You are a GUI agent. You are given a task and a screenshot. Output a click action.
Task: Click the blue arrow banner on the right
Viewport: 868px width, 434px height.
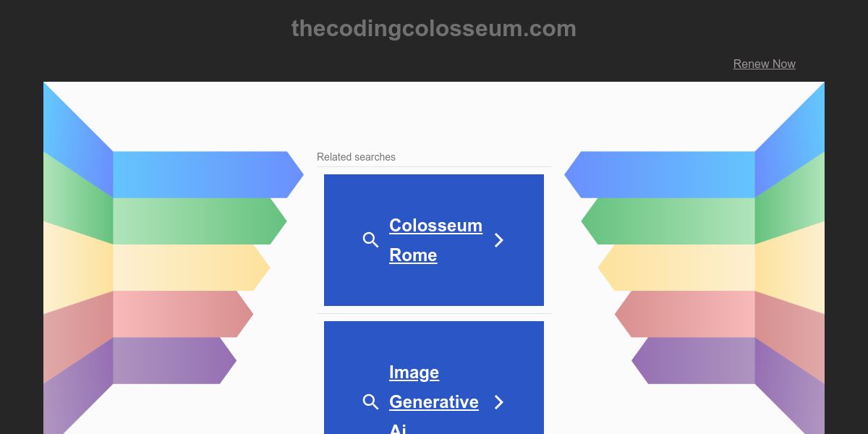click(660, 174)
